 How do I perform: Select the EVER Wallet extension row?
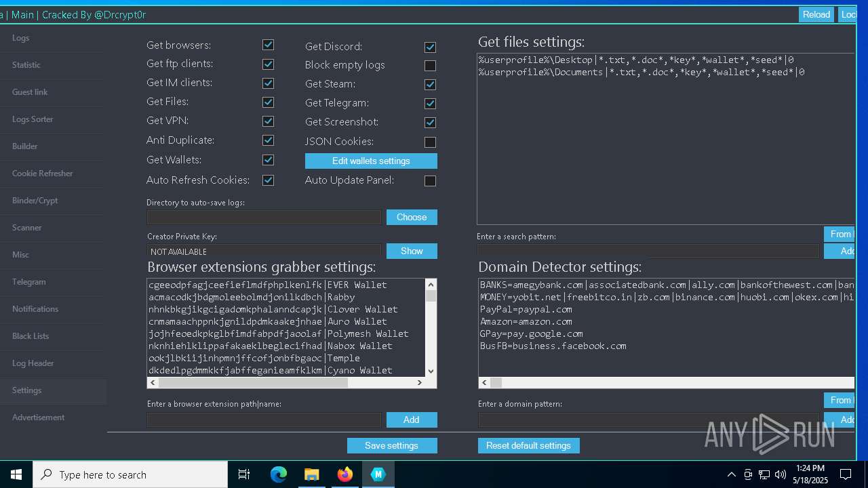point(267,285)
